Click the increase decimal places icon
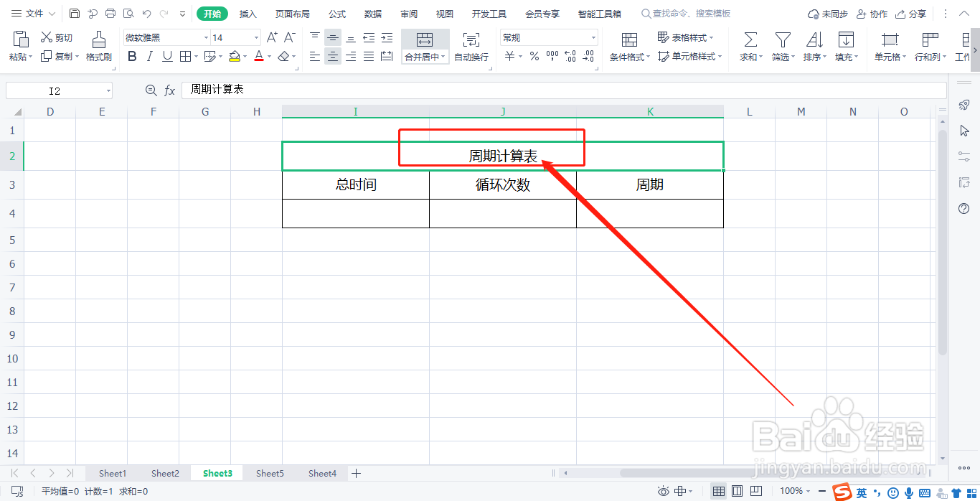This screenshot has height=501, width=980. coord(570,55)
